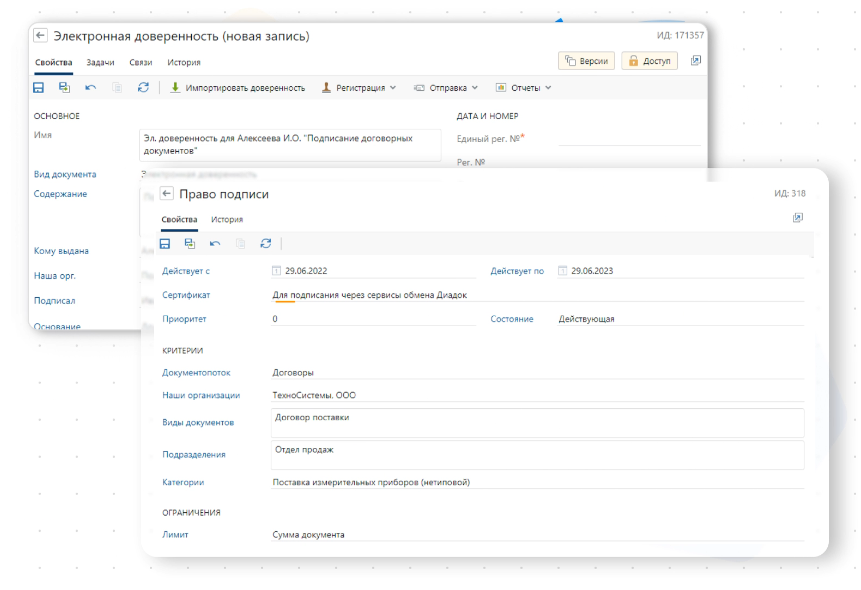Expand the Регистрация dropdown menu
861x590 pixels.
[x=359, y=88]
